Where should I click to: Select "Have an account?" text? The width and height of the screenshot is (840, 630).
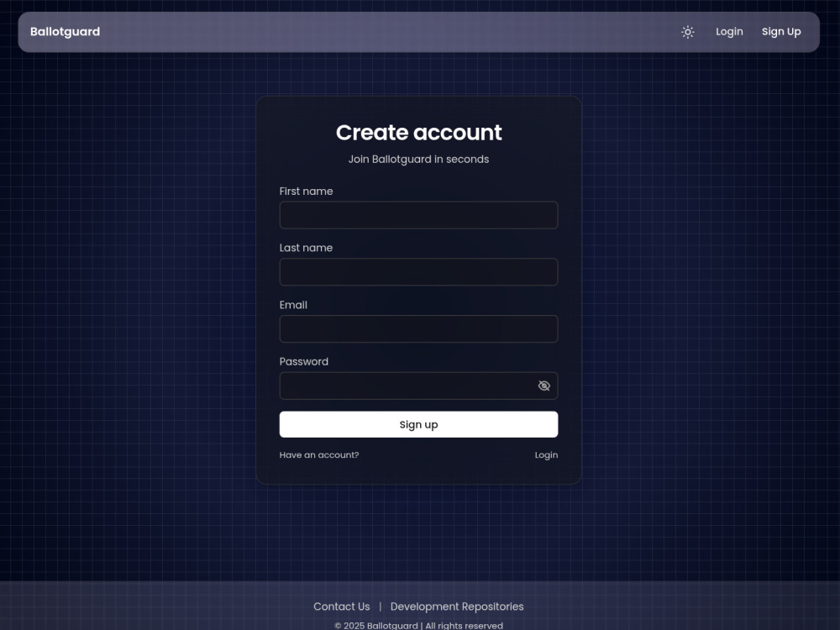318,454
